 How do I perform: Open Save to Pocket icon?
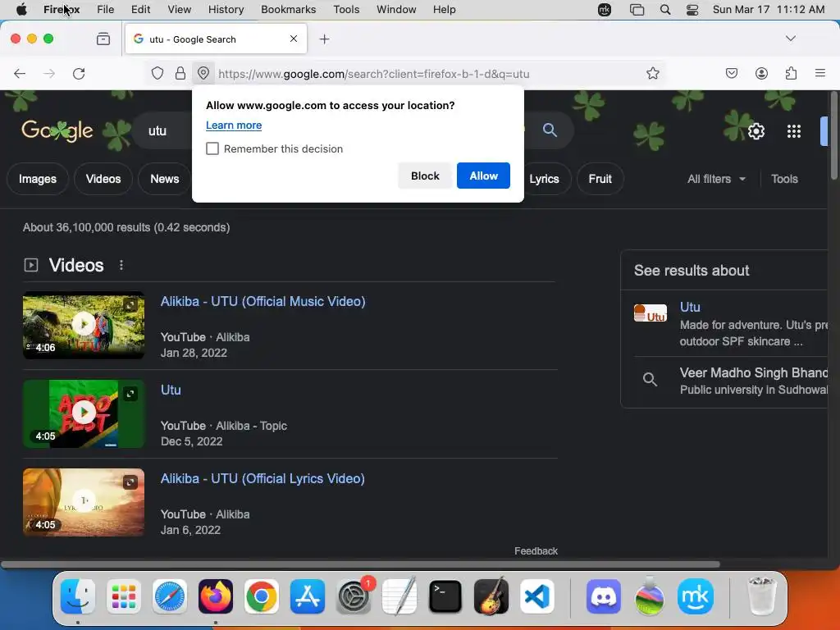pos(731,73)
